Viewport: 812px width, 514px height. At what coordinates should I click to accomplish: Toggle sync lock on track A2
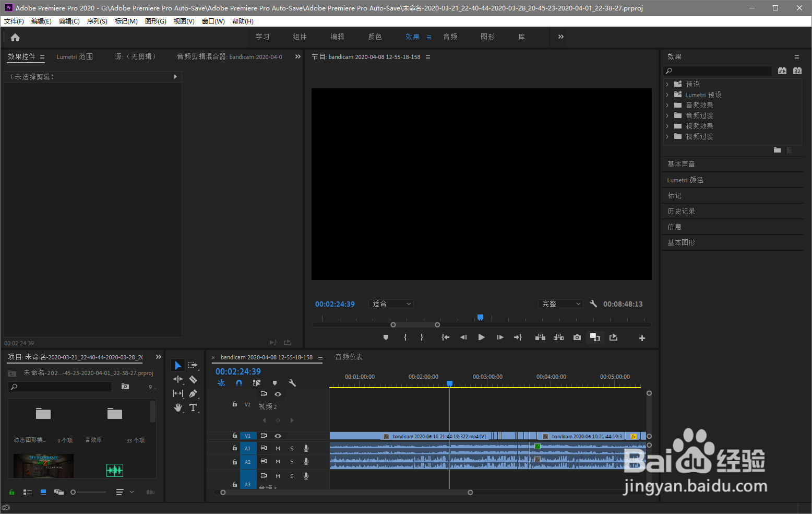[x=264, y=461]
